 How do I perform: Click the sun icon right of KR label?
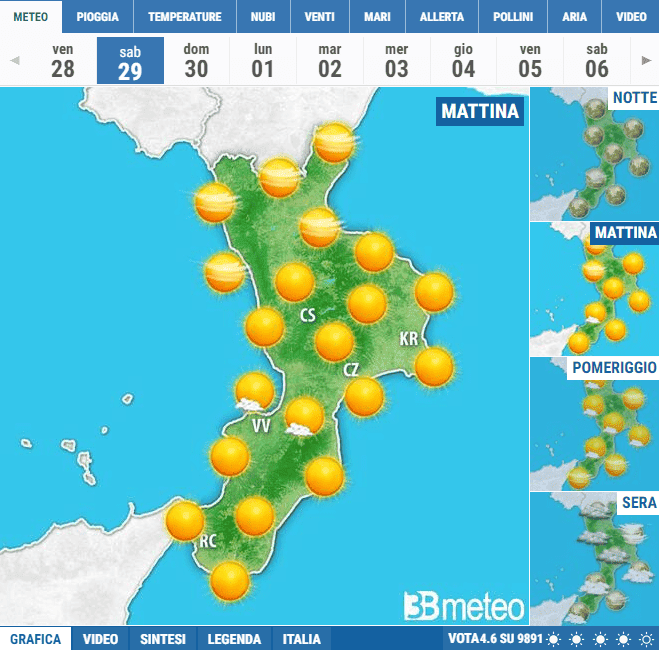click(435, 367)
